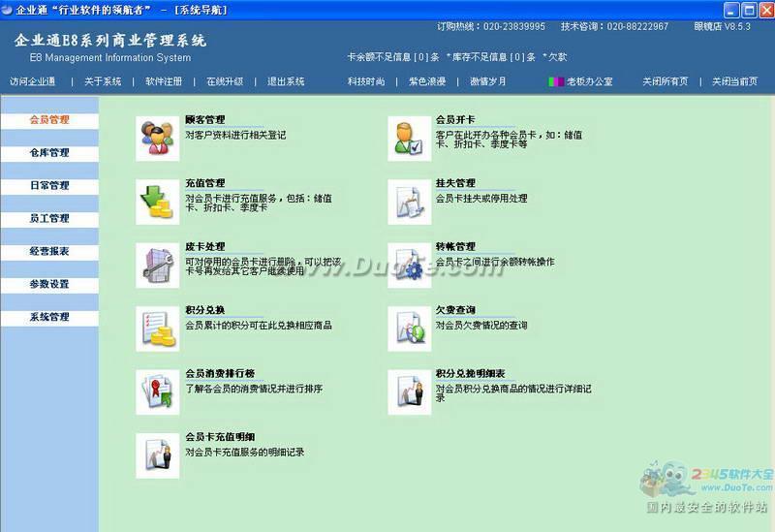Click the 访问企业通 menu item
The height and width of the screenshot is (532, 775).
(x=33, y=81)
